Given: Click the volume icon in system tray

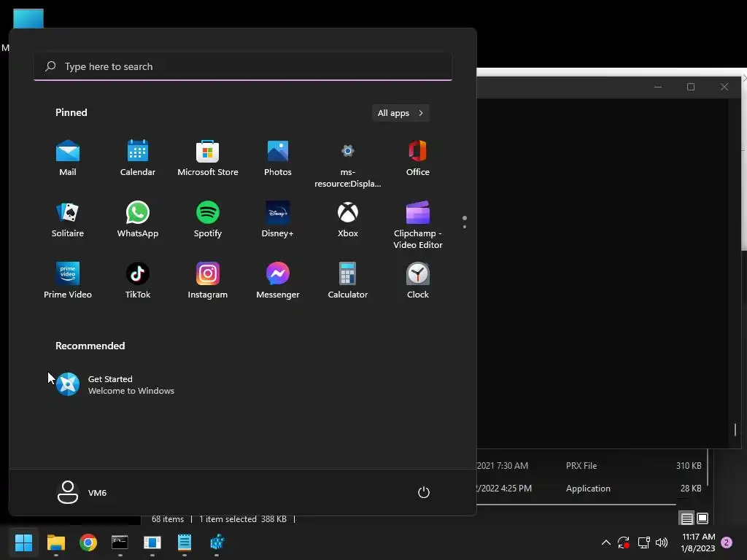Looking at the screenshot, I should tap(662, 542).
